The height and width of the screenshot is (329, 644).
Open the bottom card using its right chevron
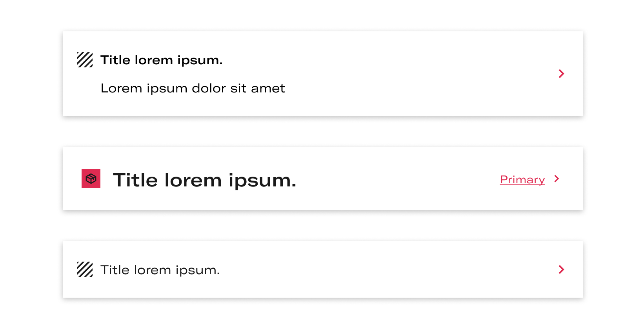tap(561, 269)
